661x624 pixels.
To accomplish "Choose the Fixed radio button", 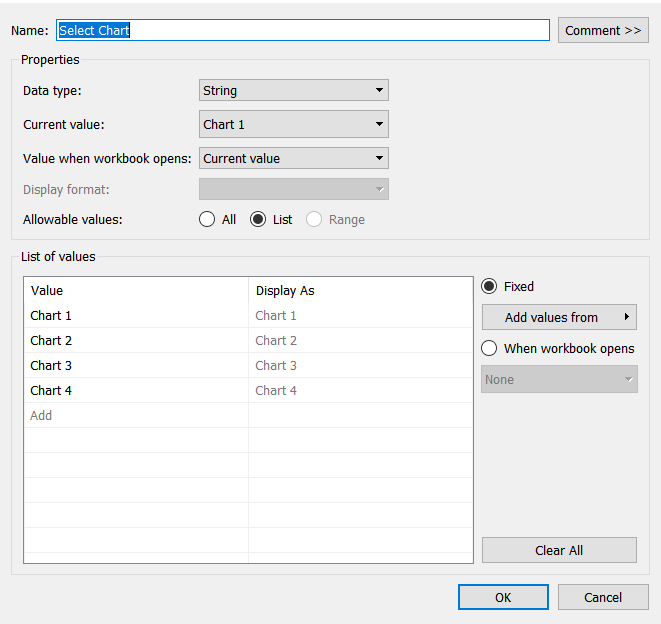I will 490,286.
